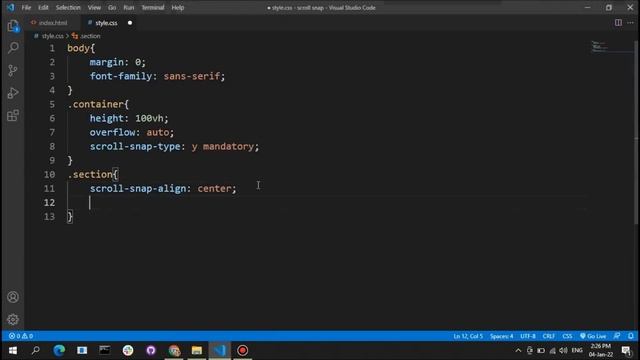
Task: Click the VS Code logo icon
Action: click(x=11, y=7)
